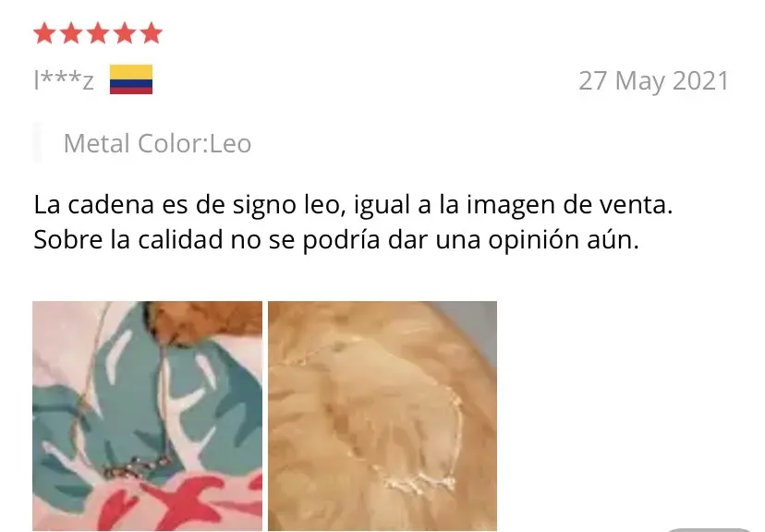The width and height of the screenshot is (765, 532).
Task: Click the review date 27 May 2021
Action: coord(654,81)
